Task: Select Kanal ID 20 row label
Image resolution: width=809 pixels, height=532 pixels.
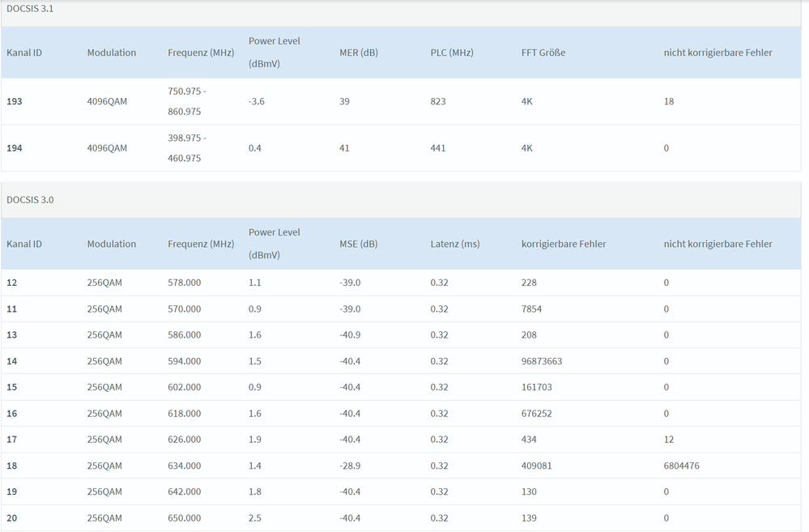Action: [x=11, y=518]
